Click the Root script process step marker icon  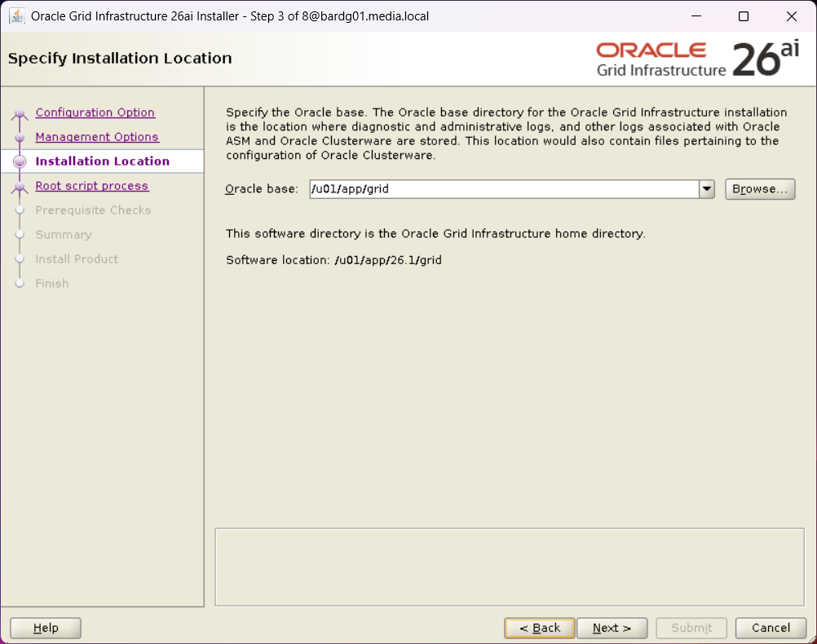click(x=20, y=187)
